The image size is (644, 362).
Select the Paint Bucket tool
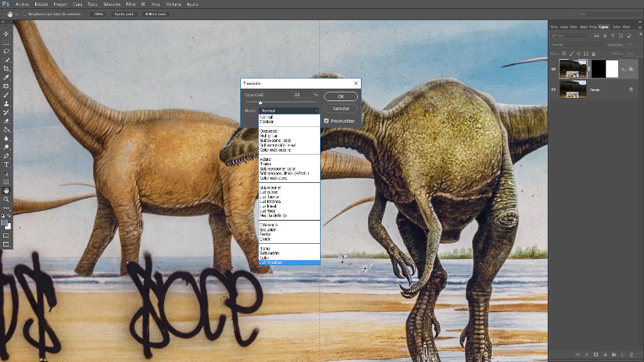(x=6, y=129)
